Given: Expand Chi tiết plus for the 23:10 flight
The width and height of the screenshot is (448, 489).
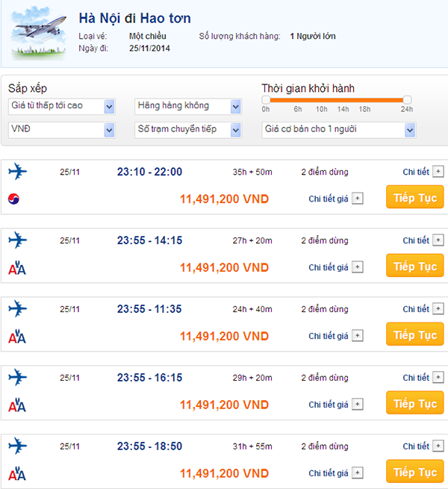Looking at the screenshot, I should [x=438, y=172].
